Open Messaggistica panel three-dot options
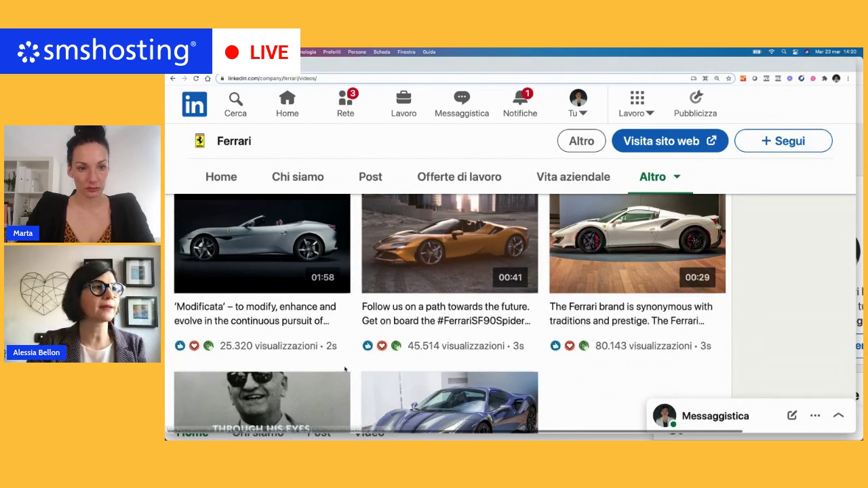This screenshot has height=488, width=868. click(815, 415)
